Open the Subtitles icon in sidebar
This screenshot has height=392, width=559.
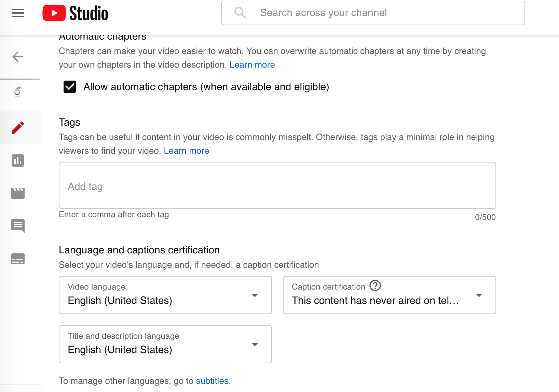pyautogui.click(x=18, y=259)
